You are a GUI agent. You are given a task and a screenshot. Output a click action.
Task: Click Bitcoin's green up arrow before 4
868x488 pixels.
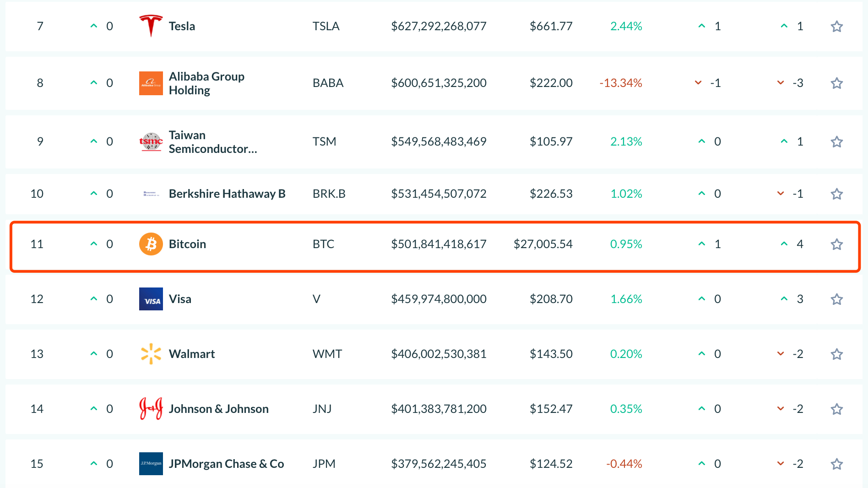(784, 244)
